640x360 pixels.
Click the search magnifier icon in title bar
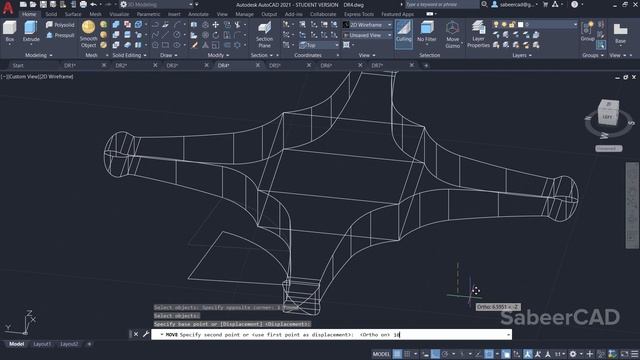[x=484, y=4]
